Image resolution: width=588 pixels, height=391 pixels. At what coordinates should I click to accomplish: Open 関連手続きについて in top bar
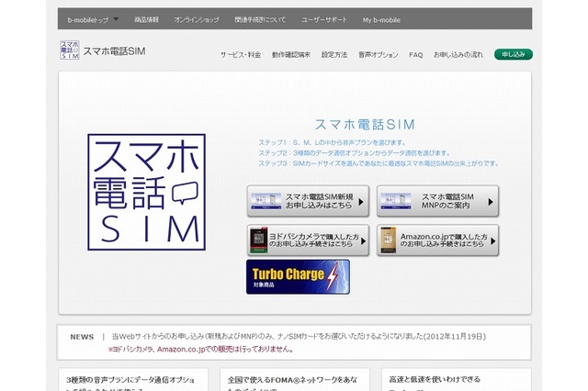tap(260, 19)
